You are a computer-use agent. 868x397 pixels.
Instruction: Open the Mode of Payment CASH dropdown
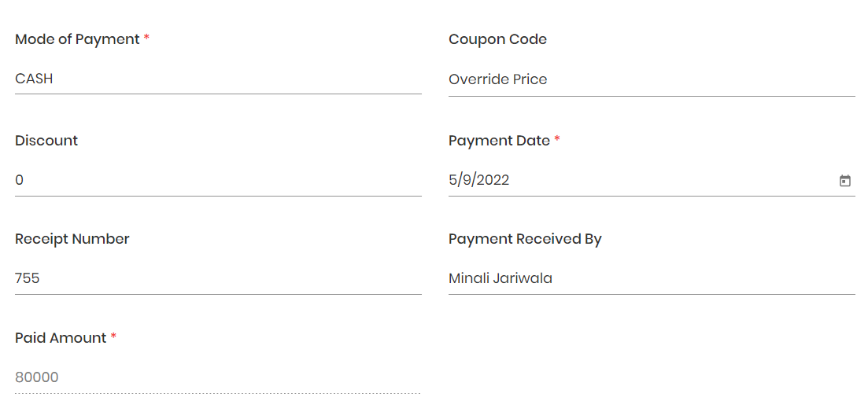click(x=218, y=79)
